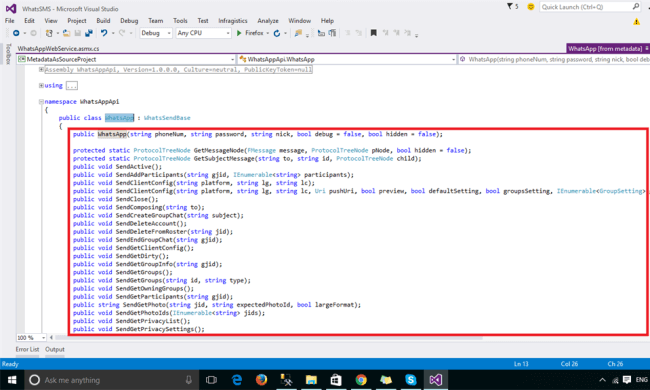Open Firefox from the taskbar
The height and width of the screenshot is (390, 650).
[261, 380]
